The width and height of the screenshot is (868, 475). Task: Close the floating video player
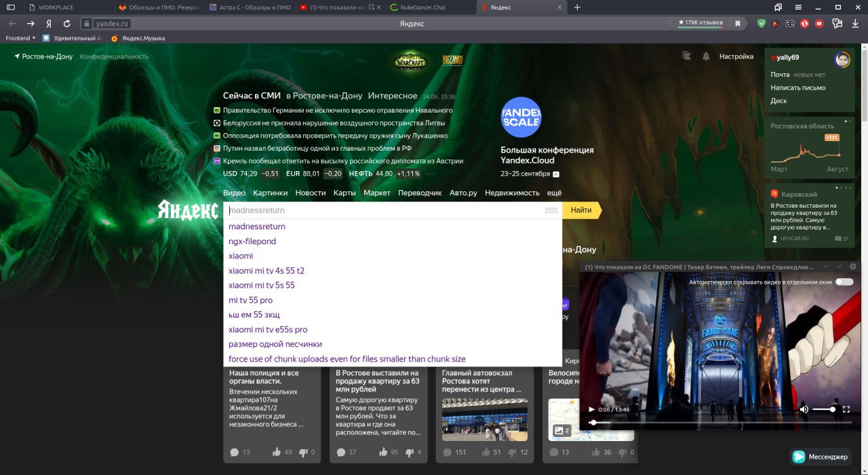coord(853,267)
